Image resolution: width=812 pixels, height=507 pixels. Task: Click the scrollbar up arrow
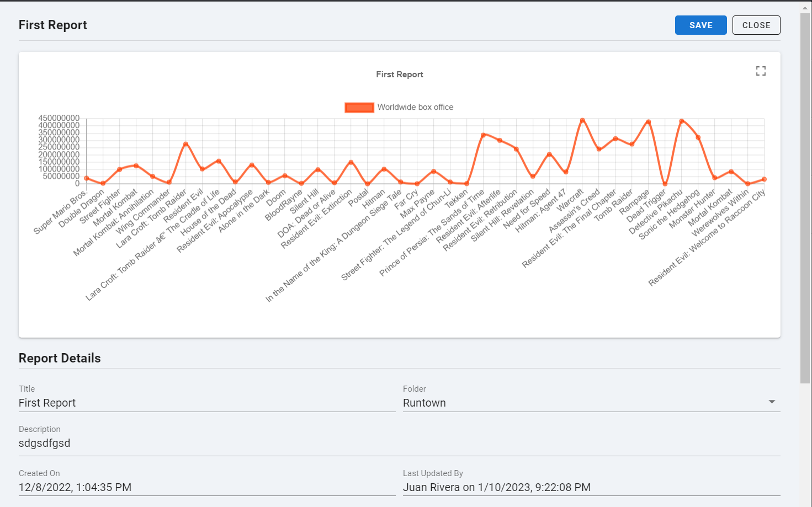(x=805, y=7)
